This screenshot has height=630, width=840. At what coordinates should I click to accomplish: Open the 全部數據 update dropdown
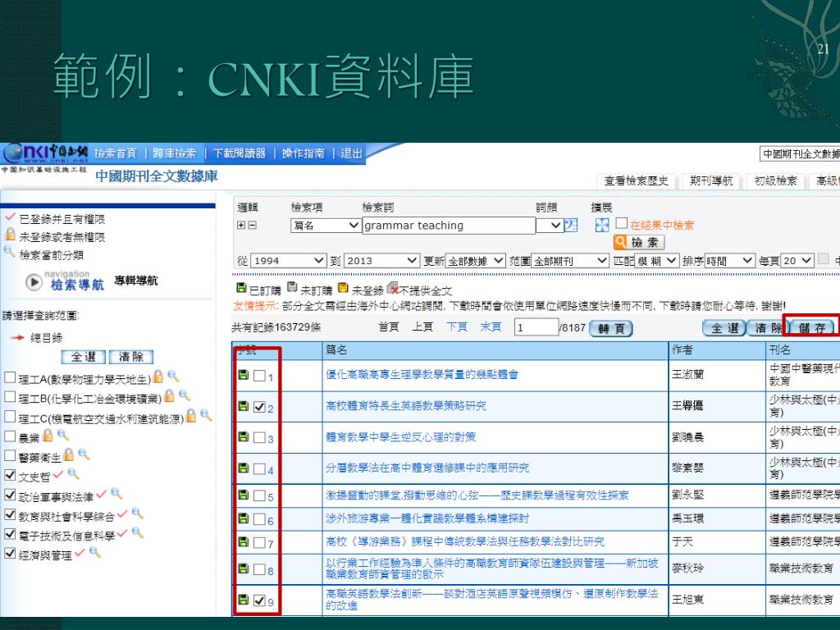(x=476, y=261)
